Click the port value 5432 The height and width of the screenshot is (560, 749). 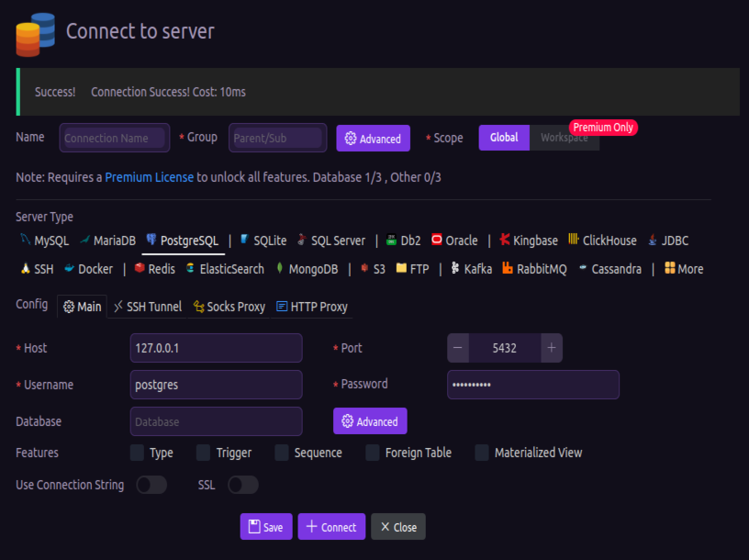[505, 348]
